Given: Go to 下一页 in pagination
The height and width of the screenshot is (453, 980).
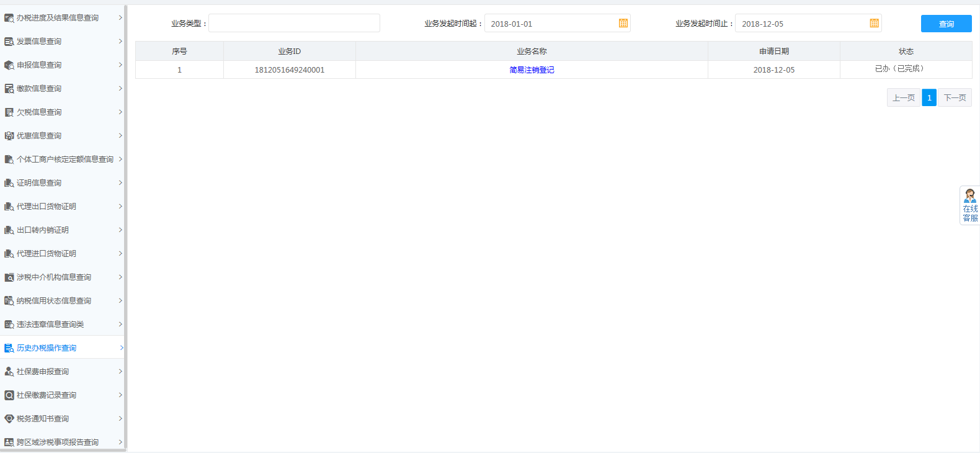Looking at the screenshot, I should click(x=955, y=98).
